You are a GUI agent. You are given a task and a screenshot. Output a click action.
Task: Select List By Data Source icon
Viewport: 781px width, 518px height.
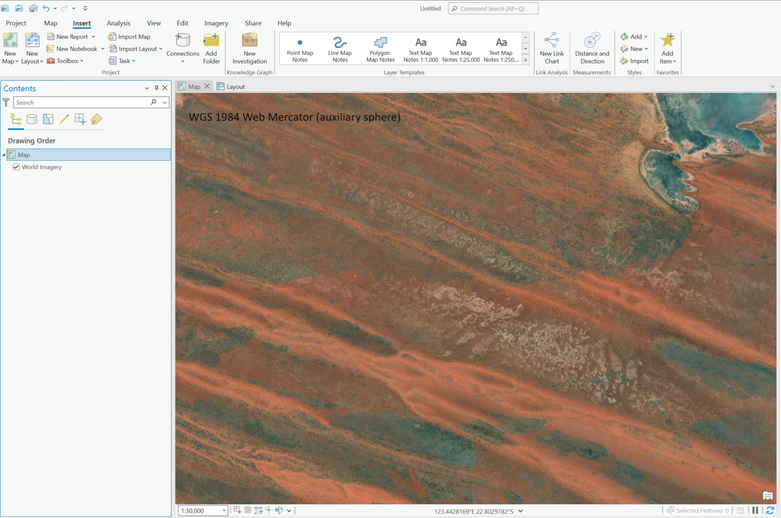tap(32, 120)
